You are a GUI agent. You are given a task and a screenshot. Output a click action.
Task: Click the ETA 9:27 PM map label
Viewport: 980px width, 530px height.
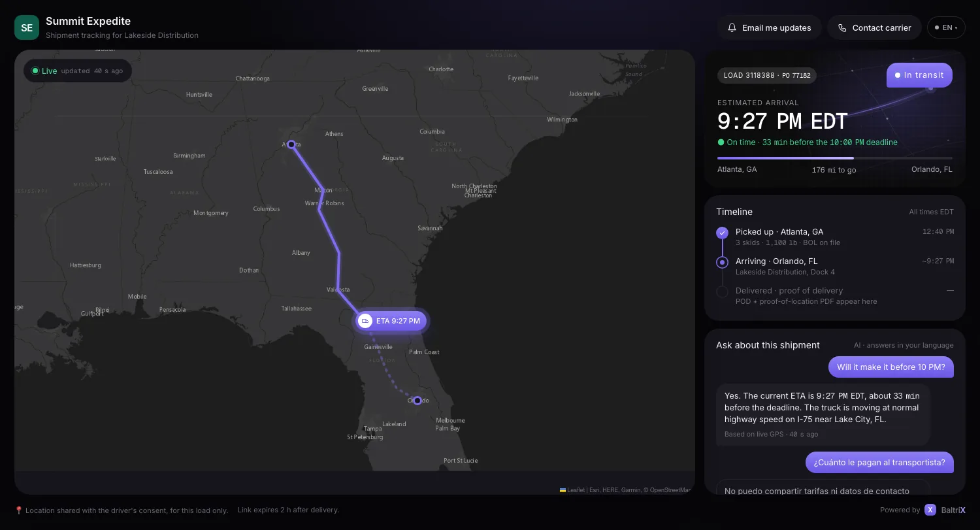(392, 321)
